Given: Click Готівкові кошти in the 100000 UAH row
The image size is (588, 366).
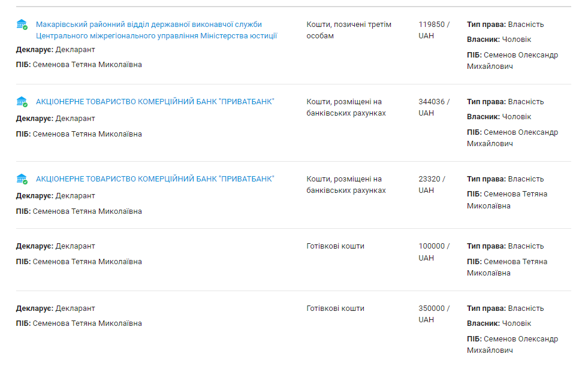Looking at the screenshot, I should click(x=335, y=246).
